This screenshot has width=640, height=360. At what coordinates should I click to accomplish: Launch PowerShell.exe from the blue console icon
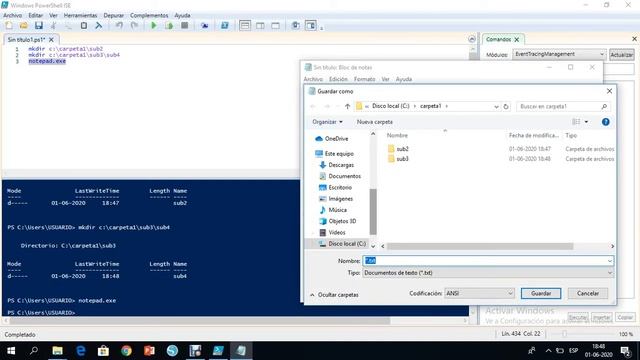[224, 26]
